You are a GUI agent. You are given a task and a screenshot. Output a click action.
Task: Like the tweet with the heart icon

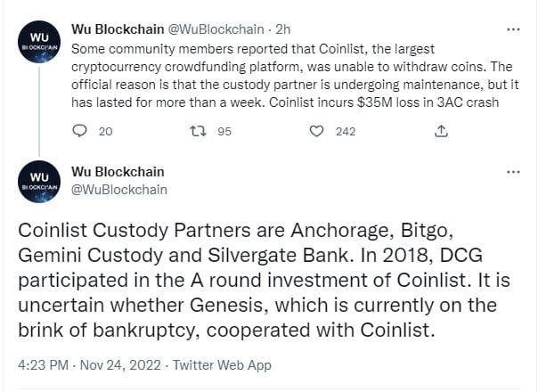316,131
